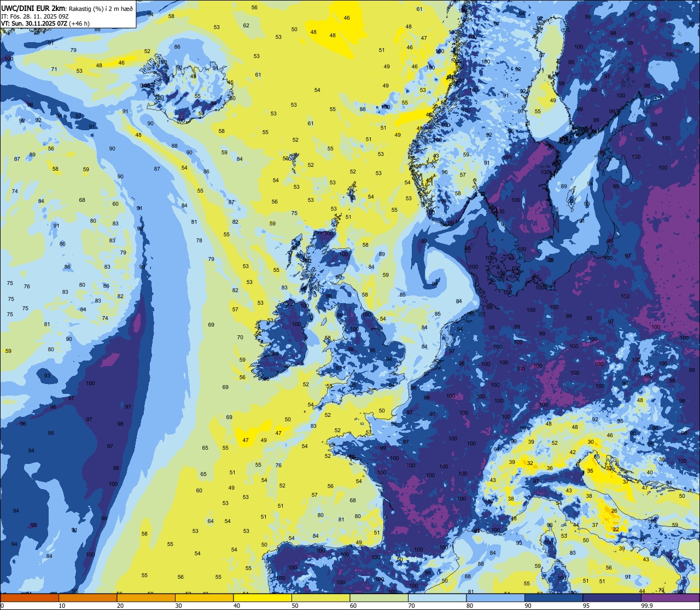Screen dimensions: 700x610
Task: Click the legend tick label '20'
Action: click(x=120, y=606)
